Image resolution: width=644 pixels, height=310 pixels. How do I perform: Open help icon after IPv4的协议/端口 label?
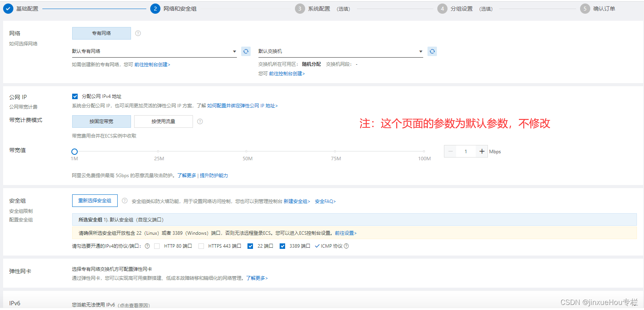pyautogui.click(x=147, y=246)
